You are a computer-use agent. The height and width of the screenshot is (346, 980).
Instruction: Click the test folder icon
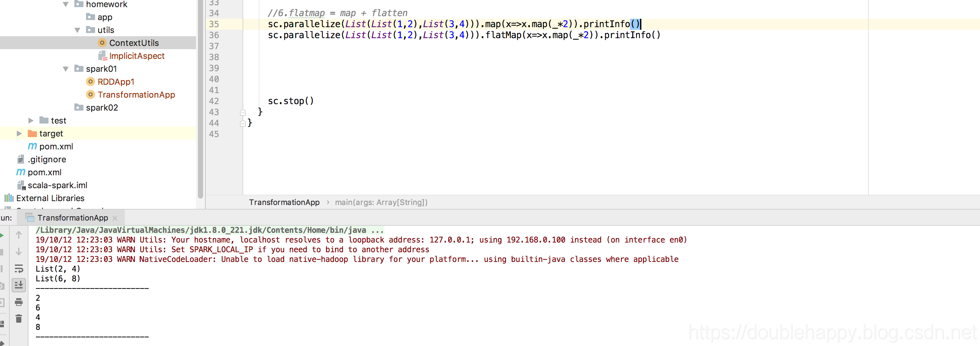(x=44, y=121)
